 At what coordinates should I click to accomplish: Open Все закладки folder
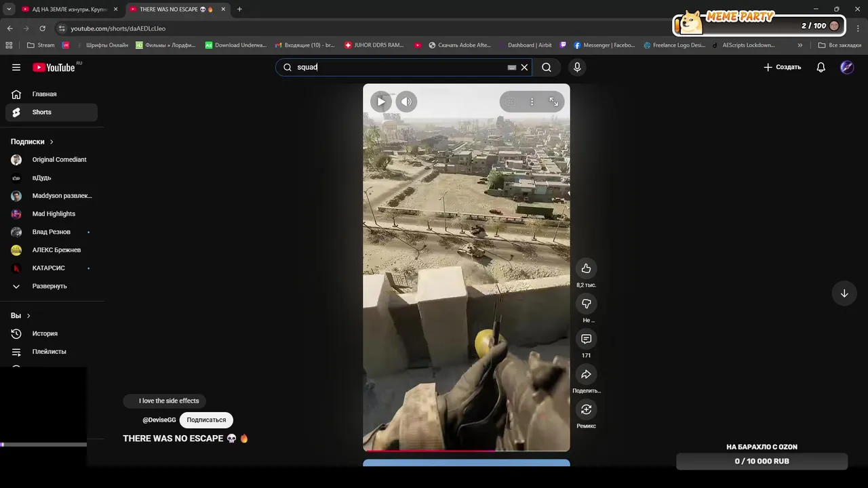coord(840,45)
